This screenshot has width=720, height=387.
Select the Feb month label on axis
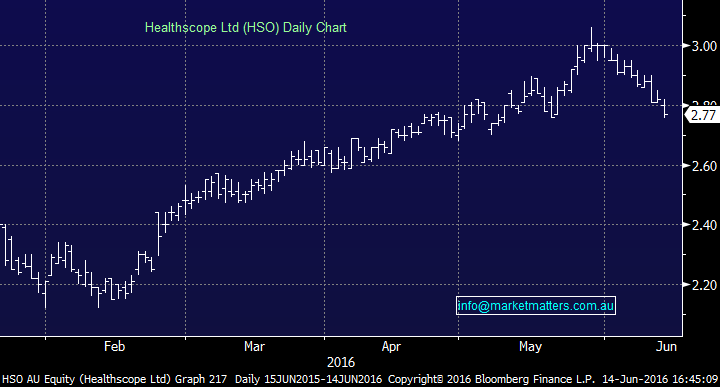[x=114, y=346]
